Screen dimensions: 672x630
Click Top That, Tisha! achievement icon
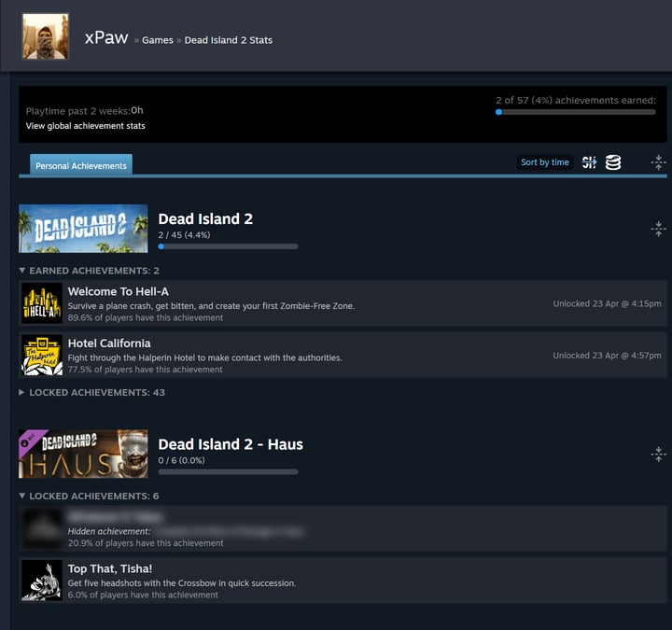point(42,581)
